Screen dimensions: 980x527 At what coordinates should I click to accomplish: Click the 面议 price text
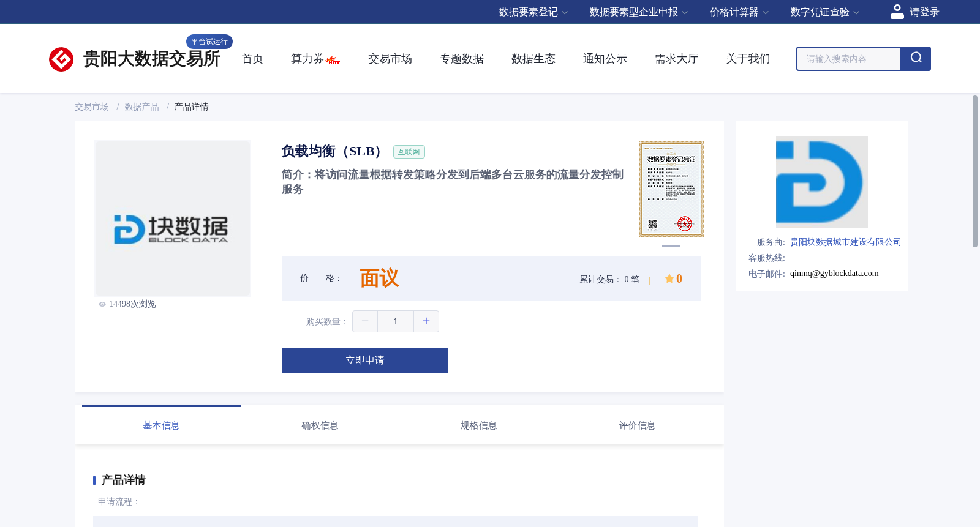[379, 278]
